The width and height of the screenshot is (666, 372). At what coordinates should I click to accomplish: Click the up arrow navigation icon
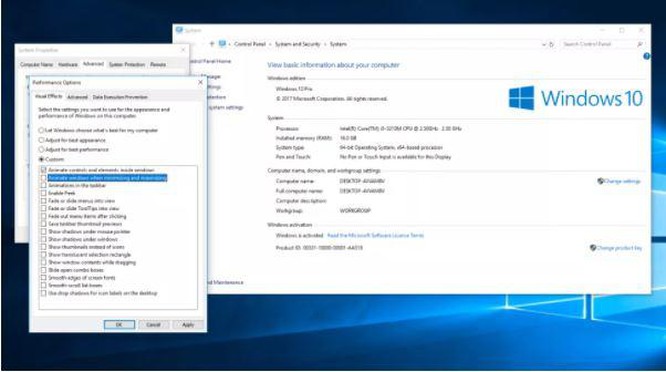212,44
